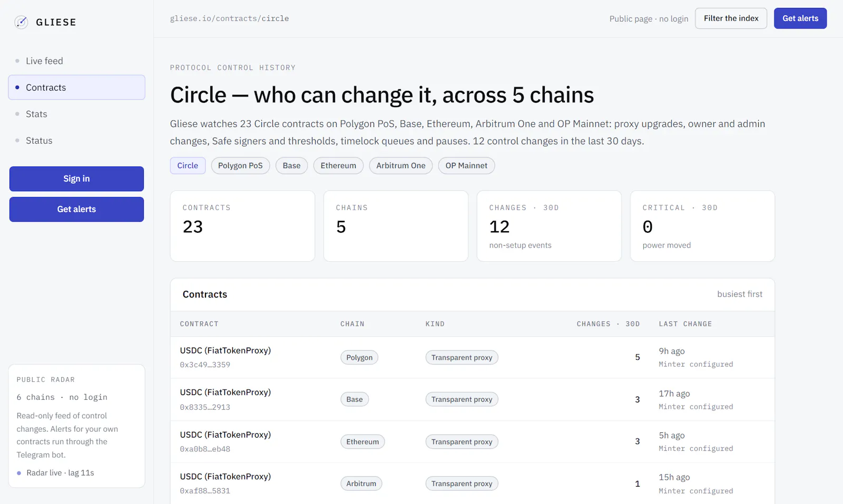Image resolution: width=843 pixels, height=504 pixels.
Task: Click Get alerts in the sidebar
Action: 76,209
